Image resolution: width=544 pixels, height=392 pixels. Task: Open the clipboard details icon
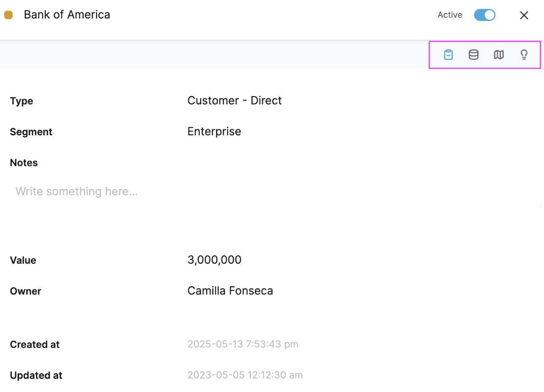[x=448, y=55]
